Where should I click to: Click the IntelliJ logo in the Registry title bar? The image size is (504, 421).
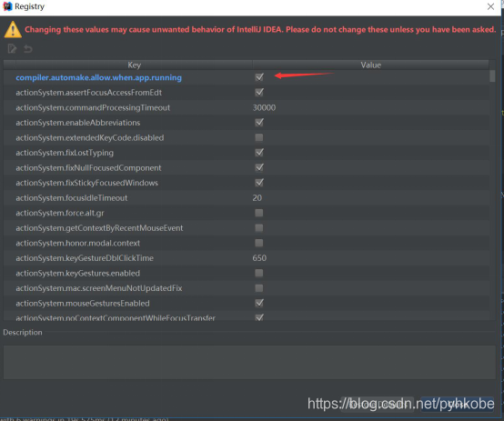(7, 6)
